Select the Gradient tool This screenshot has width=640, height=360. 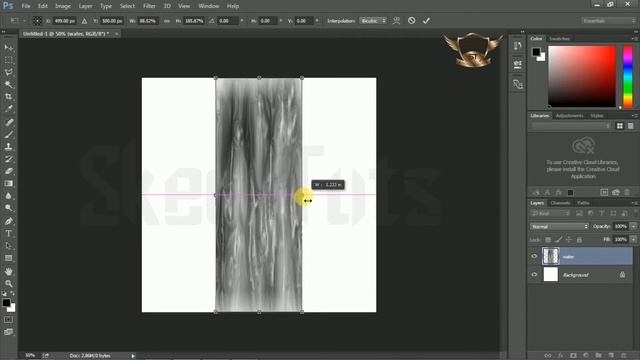pos(9,183)
